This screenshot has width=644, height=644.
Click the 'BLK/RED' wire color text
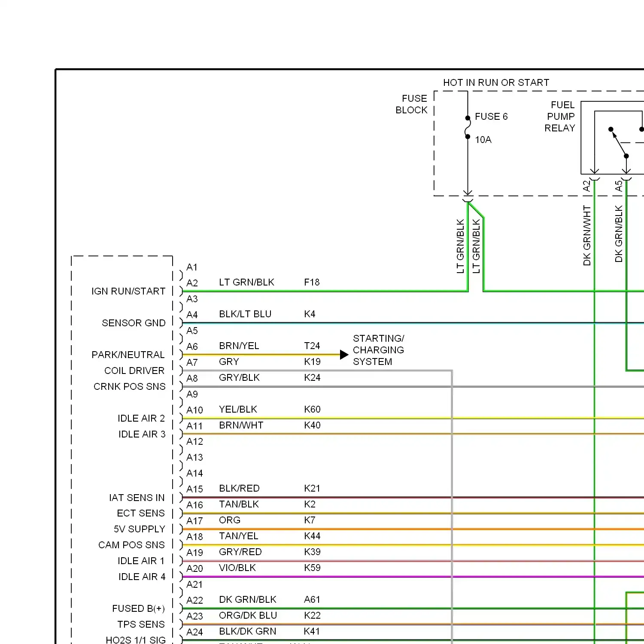[239, 488]
